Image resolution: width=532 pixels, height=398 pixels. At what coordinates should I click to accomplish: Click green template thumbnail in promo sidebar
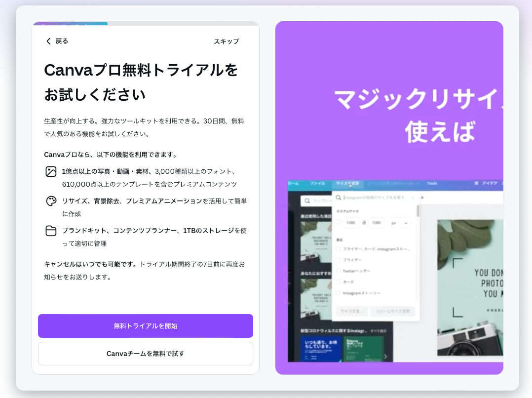pyautogui.click(x=363, y=349)
